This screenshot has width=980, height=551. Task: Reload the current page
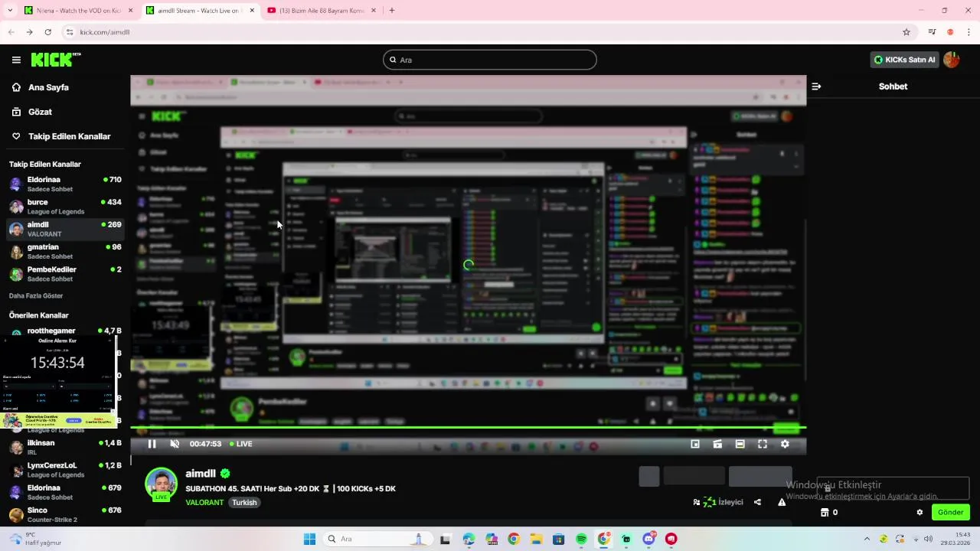click(47, 32)
